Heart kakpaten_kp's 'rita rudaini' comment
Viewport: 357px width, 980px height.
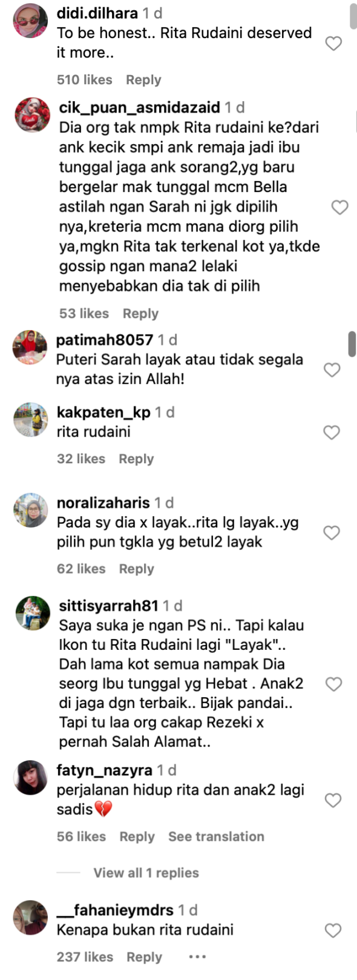(332, 432)
